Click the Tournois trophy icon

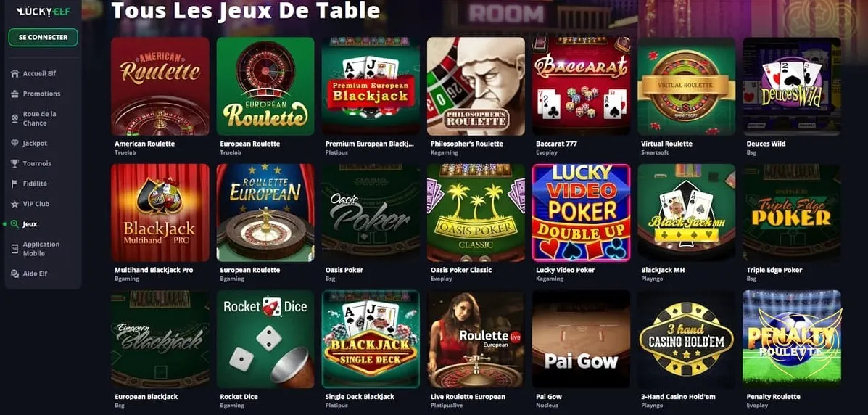[x=15, y=163]
